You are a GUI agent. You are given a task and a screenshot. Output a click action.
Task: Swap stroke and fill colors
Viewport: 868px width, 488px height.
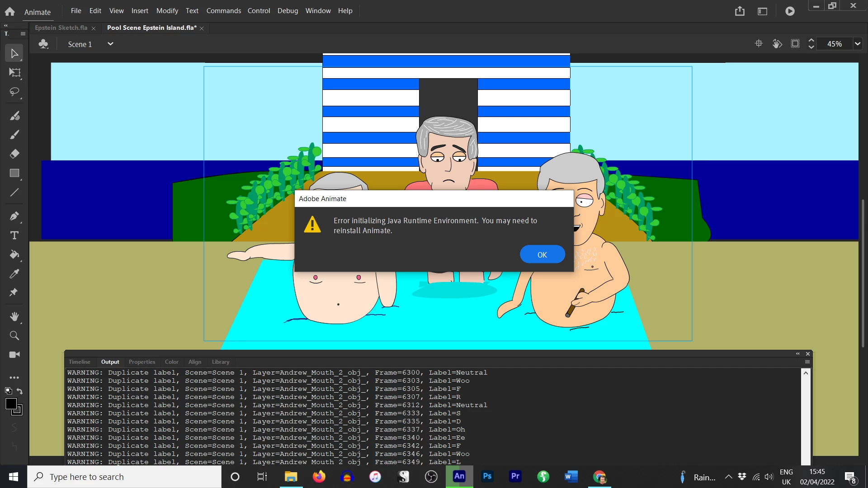click(x=19, y=391)
